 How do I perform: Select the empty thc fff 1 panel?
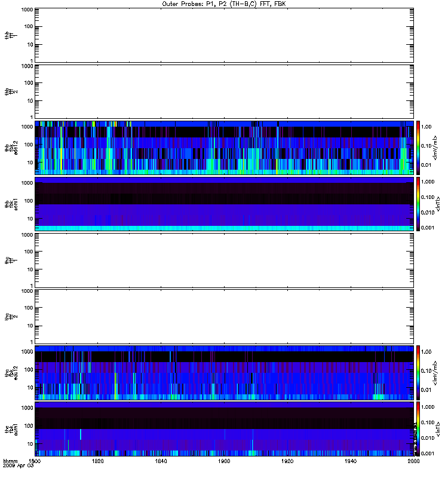[x=224, y=261]
